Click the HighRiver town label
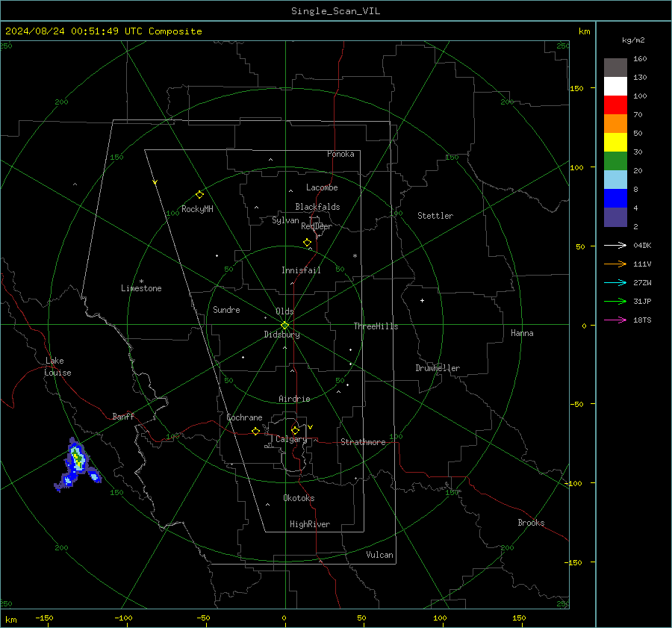The image size is (672, 628). point(310,524)
